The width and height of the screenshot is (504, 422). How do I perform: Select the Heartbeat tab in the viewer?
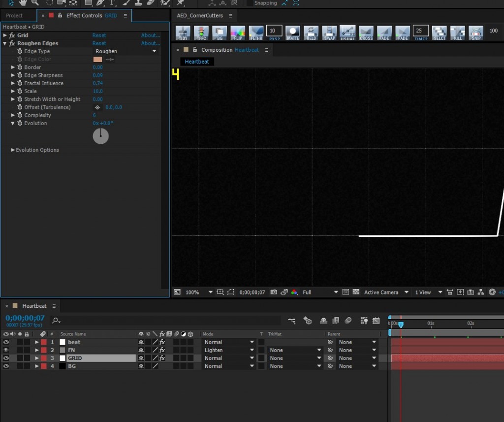tap(197, 62)
